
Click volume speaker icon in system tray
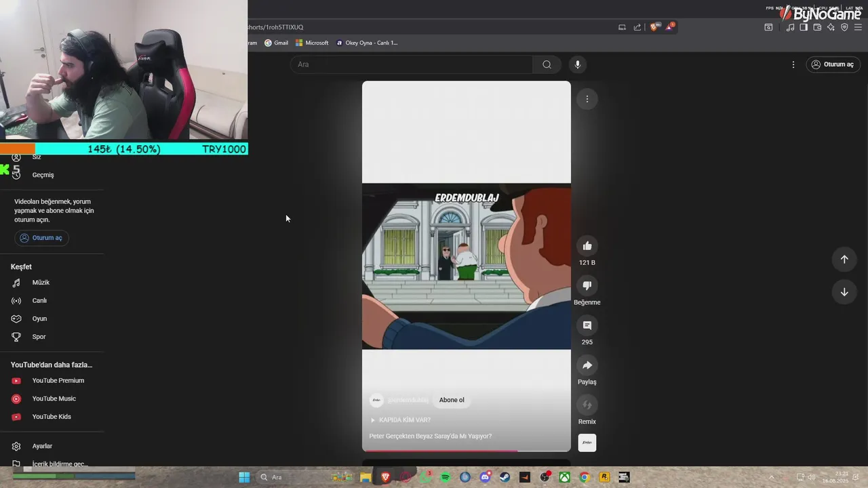811,477
